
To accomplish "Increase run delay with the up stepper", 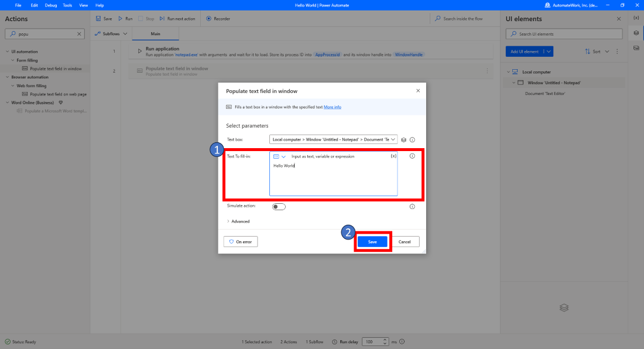I will [385, 340].
